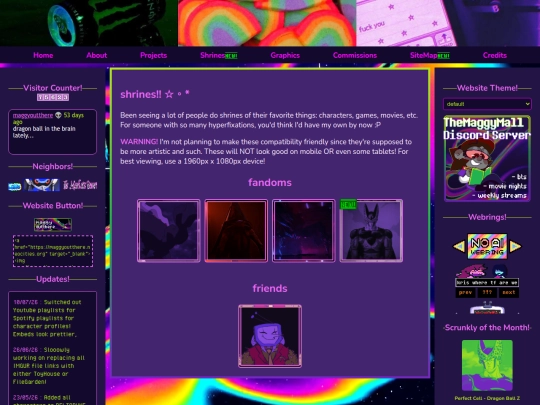Open the Credits page

tap(495, 55)
